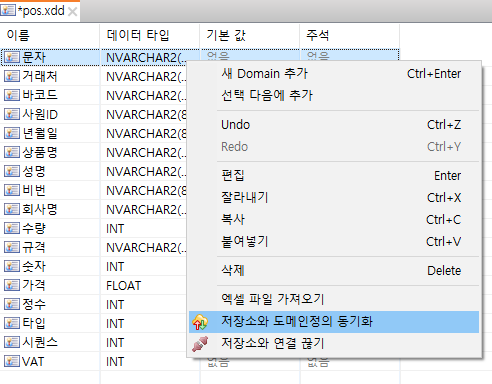Select 편집 menu entry
The height and width of the screenshot is (384, 492).
(334, 176)
